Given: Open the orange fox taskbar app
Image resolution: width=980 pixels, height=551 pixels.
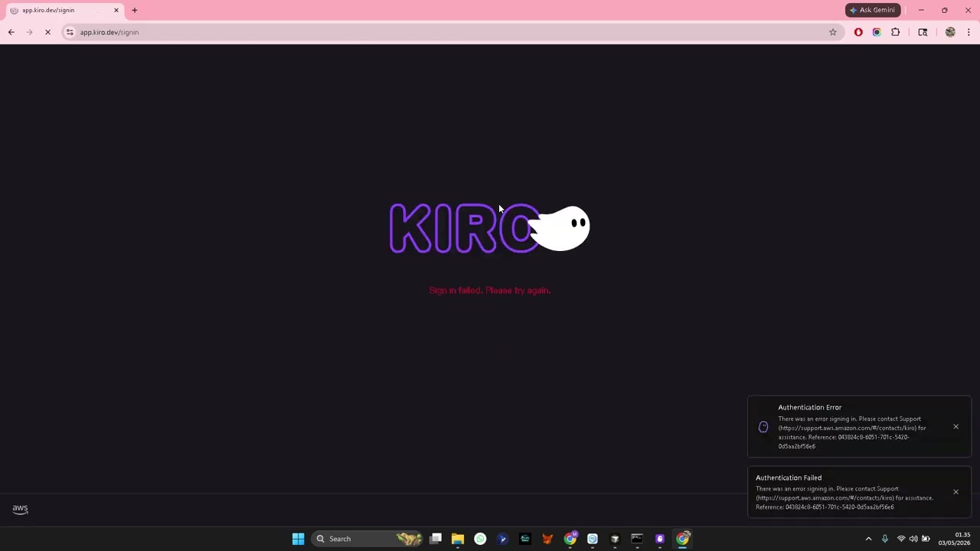Looking at the screenshot, I should click(547, 539).
